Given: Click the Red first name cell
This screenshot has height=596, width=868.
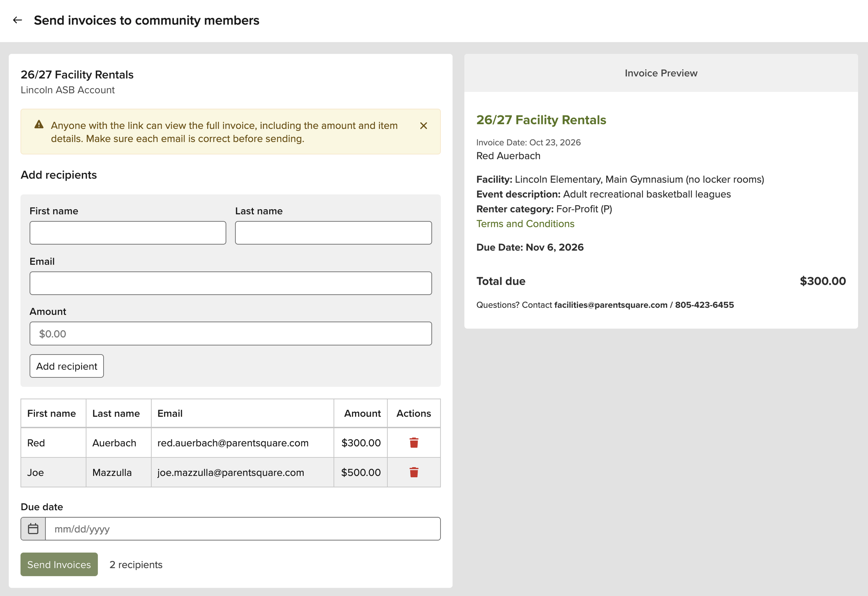Looking at the screenshot, I should 54,443.
